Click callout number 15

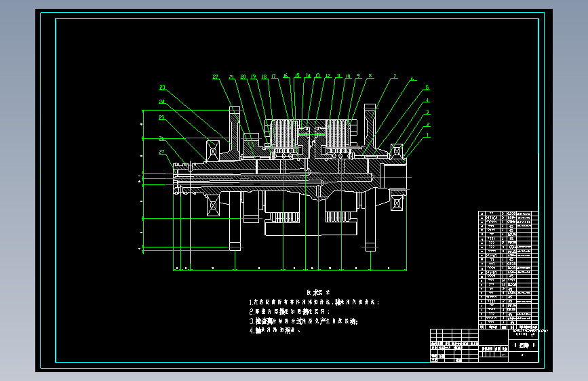click(x=297, y=76)
